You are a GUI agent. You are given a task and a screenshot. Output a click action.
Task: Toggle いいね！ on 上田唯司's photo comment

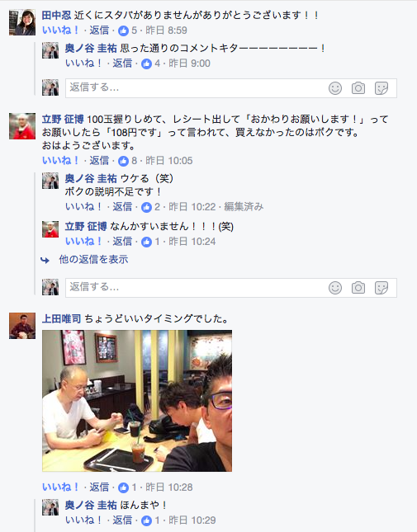[x=60, y=487]
